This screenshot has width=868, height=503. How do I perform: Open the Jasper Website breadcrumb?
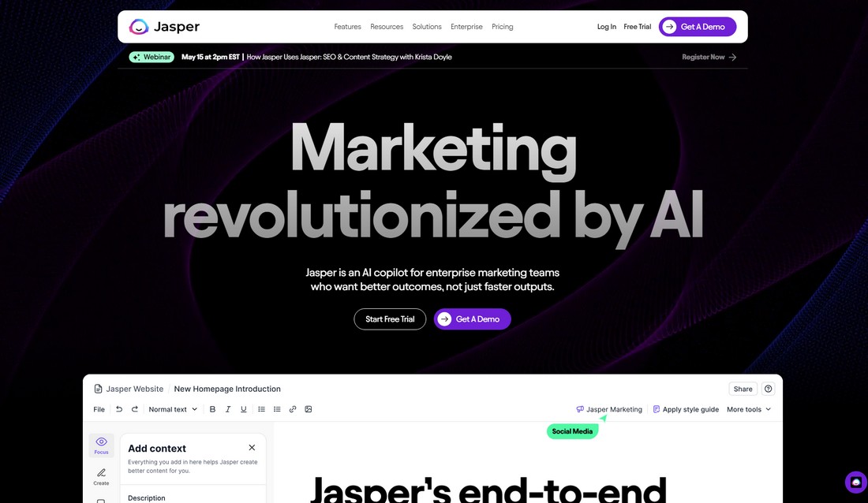[134, 389]
